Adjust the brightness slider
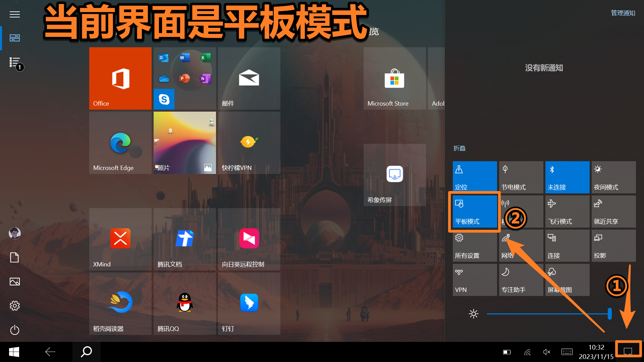 click(549, 314)
